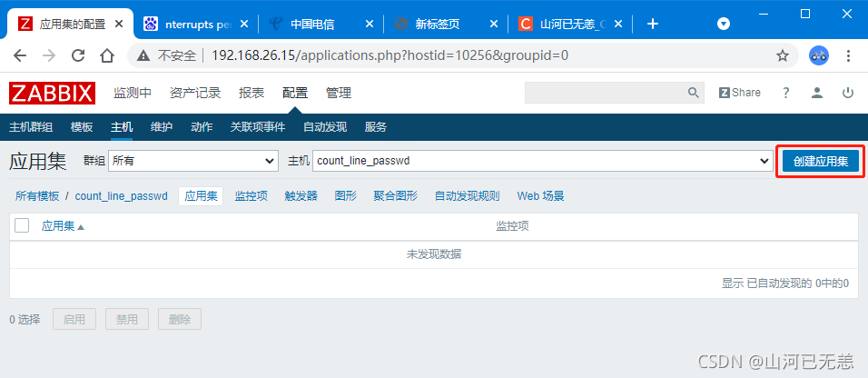
Task: Click the not secure warning icon
Action: 143,55
